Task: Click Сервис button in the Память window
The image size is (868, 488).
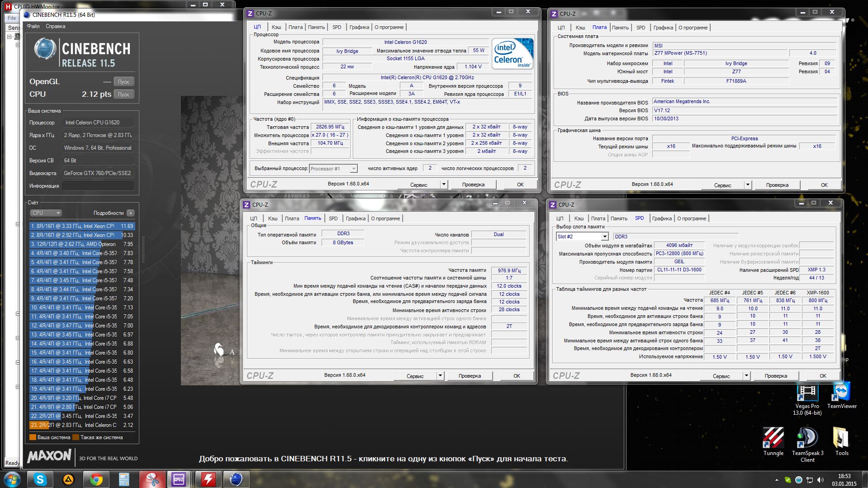Action: (415, 376)
